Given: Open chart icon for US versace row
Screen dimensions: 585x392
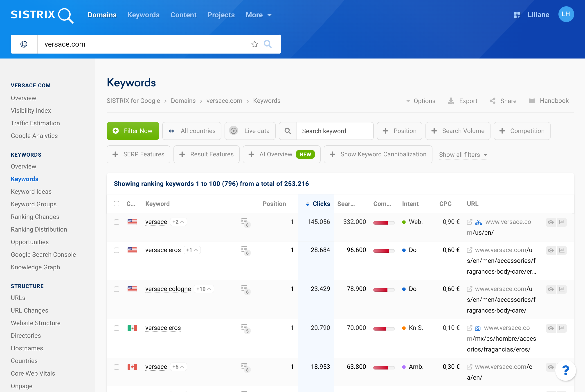Looking at the screenshot, I should (562, 222).
